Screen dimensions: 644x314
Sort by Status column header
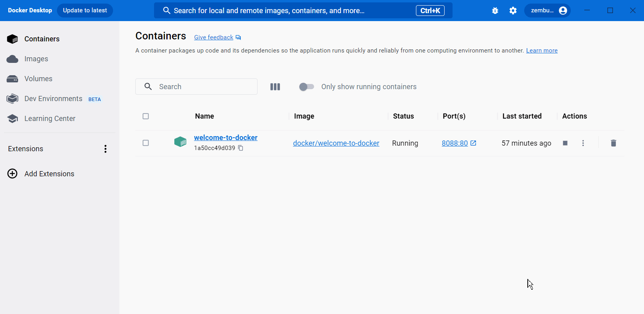[403, 116]
